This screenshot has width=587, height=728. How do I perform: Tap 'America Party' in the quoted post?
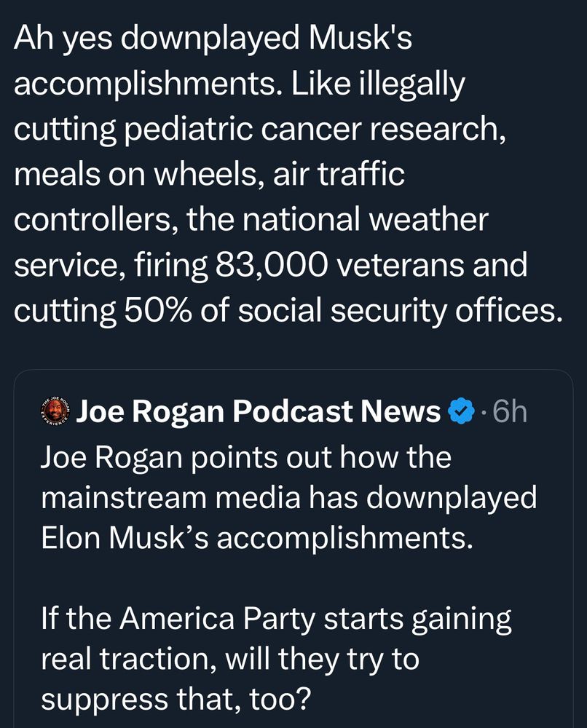pyautogui.click(x=217, y=620)
